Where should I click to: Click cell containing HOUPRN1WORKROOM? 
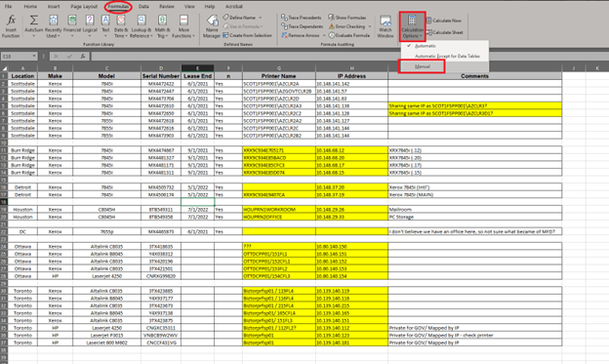pyautogui.click(x=279, y=210)
